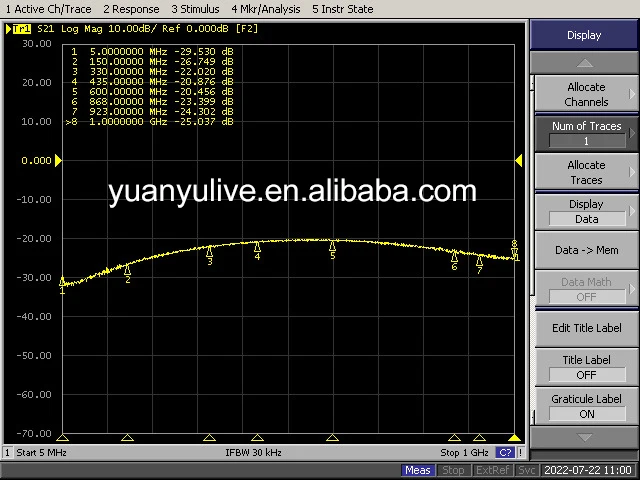Viewport: 640px width, 480px height.
Task: Click marker 1 triangle on bottom axis
Action: click(62, 438)
